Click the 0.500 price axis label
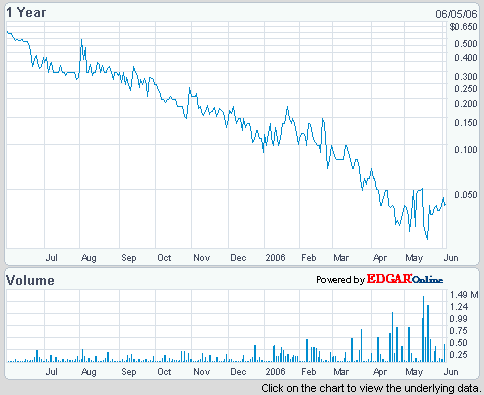Viewport: 484px width, 395px height. coord(466,44)
